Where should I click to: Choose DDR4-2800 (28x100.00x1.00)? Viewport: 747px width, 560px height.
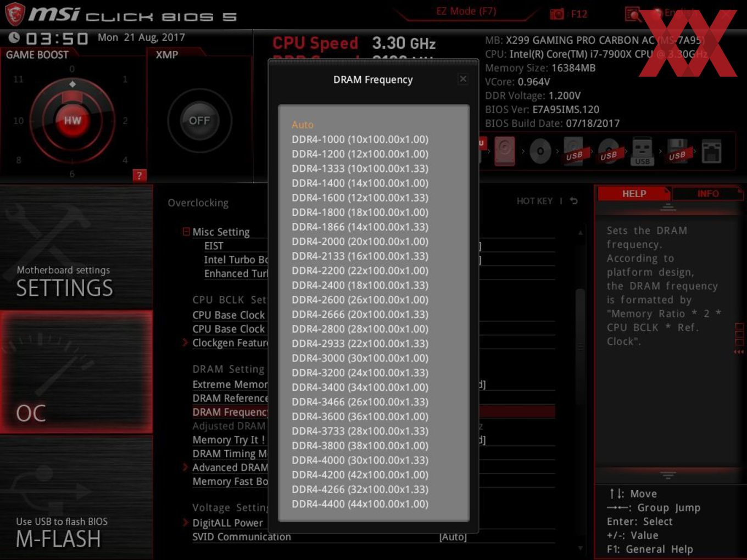pyautogui.click(x=360, y=329)
